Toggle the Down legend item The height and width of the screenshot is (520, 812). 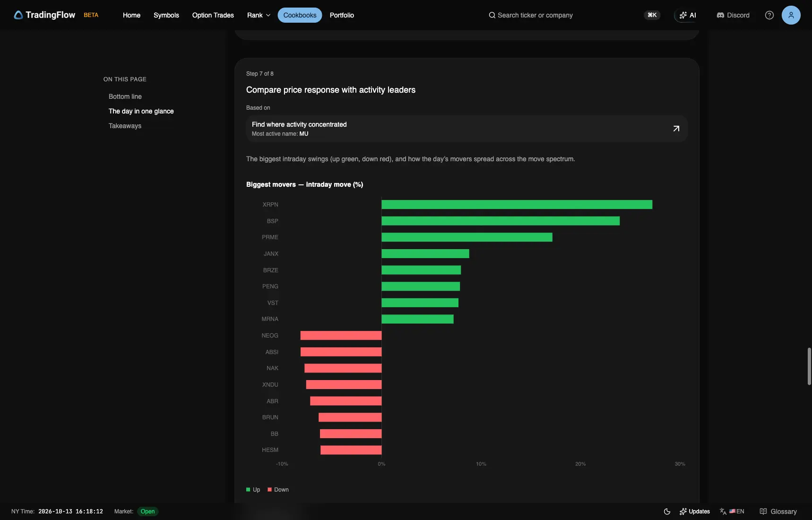(x=278, y=490)
